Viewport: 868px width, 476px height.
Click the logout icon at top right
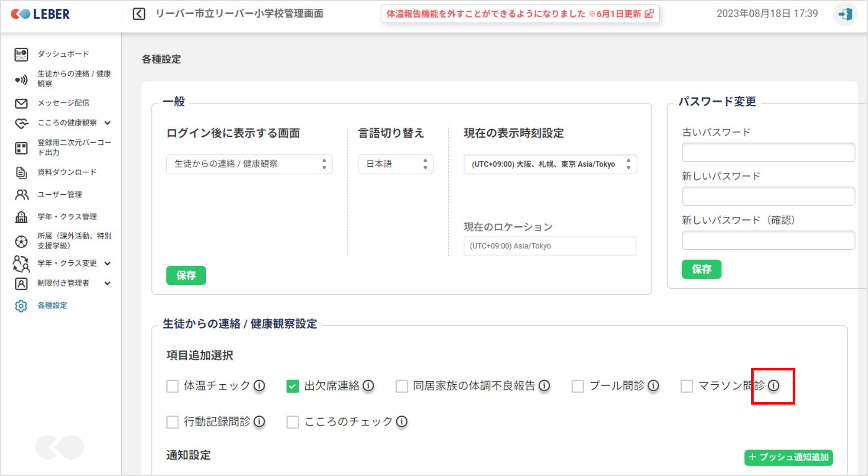845,14
